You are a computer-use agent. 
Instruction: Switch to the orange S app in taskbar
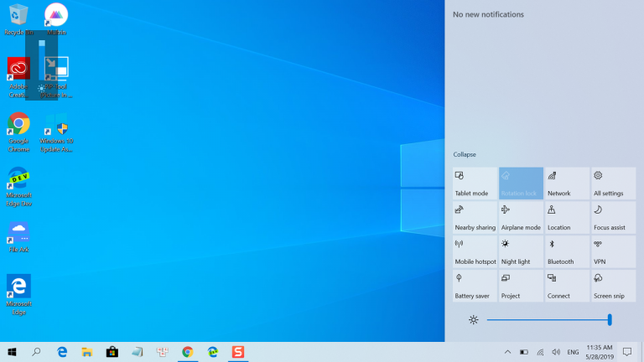tap(238, 352)
